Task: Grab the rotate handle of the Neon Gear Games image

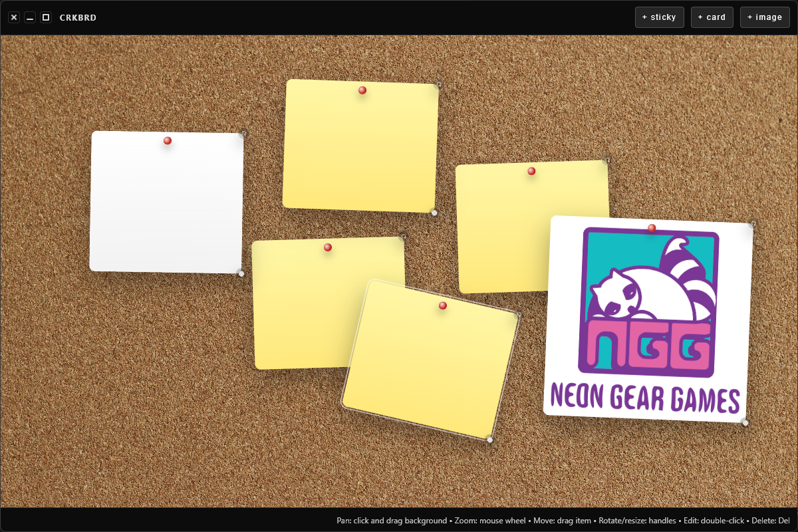Action: 753,224
